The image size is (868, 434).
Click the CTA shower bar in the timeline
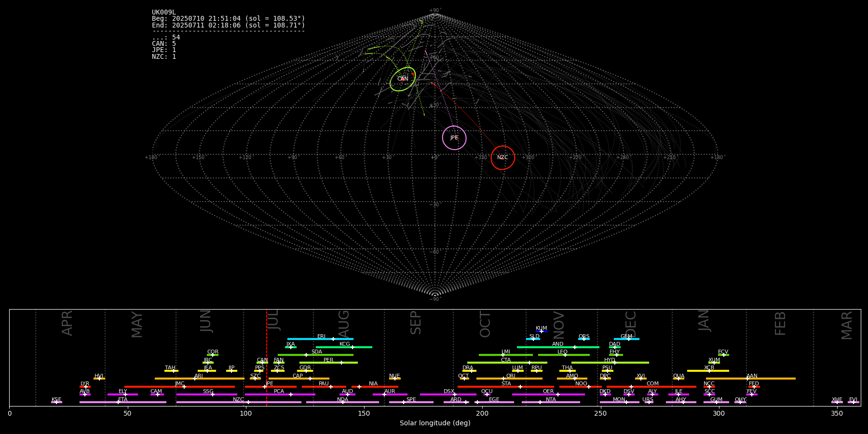pos(507,363)
